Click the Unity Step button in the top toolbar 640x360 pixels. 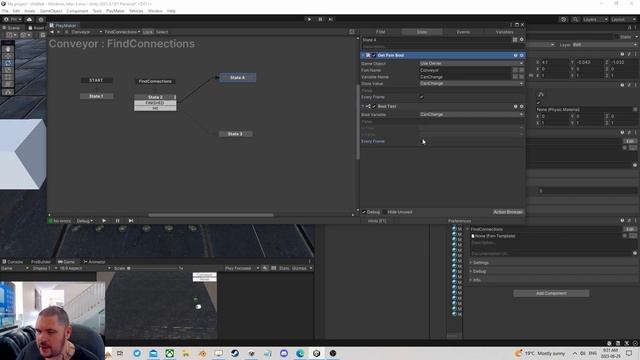pos(331,19)
